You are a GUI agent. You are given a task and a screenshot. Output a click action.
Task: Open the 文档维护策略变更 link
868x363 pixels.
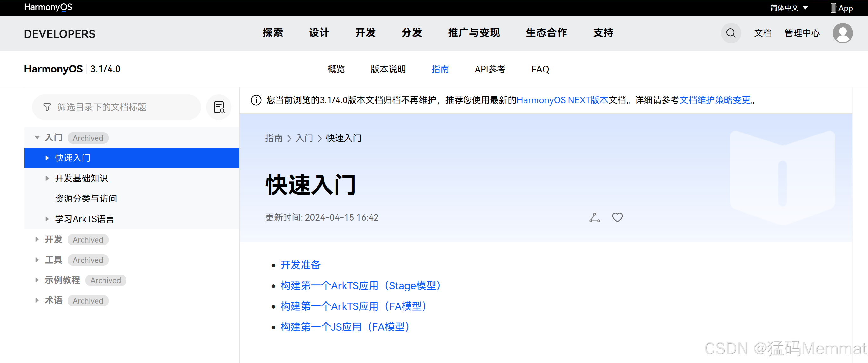click(715, 100)
